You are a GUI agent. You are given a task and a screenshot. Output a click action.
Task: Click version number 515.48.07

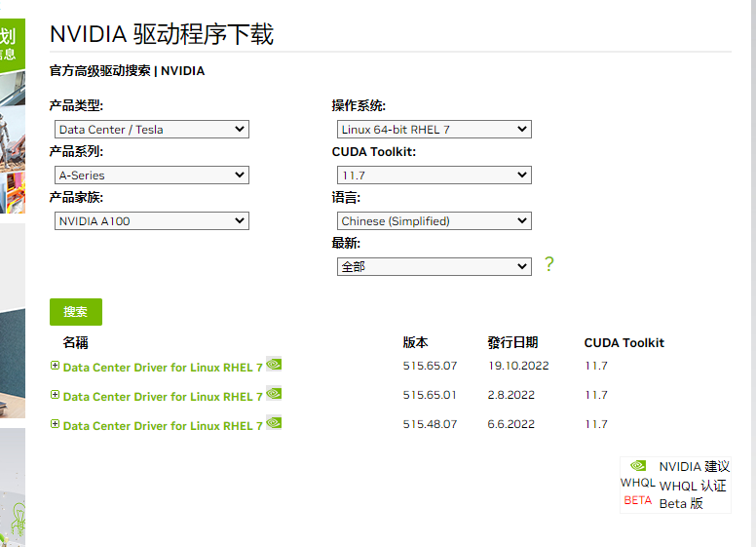pos(430,424)
